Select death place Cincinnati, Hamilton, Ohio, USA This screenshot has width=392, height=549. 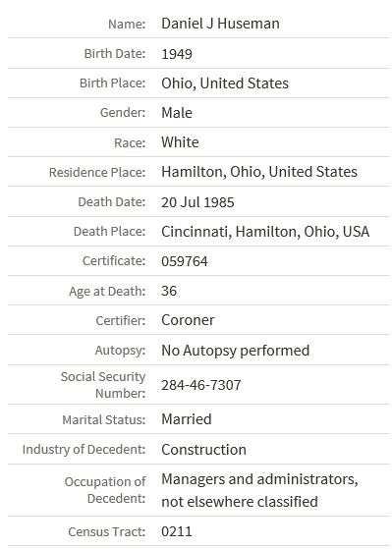pos(265,232)
